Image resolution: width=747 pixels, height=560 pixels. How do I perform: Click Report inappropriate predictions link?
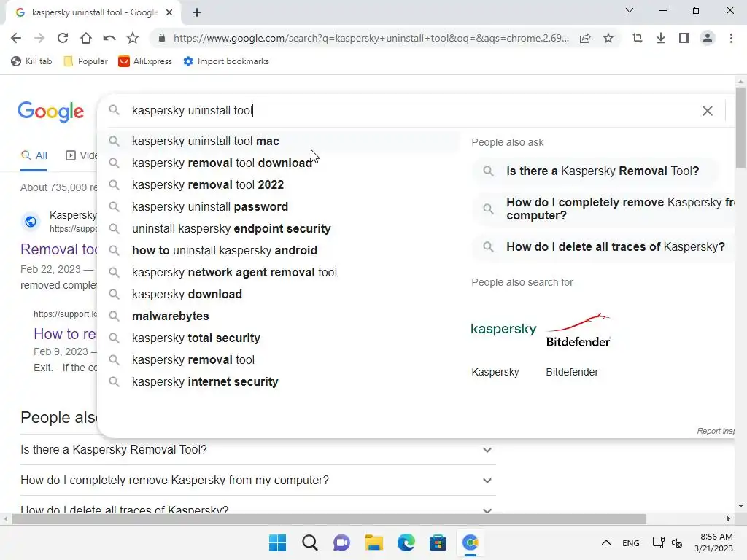[x=716, y=432]
